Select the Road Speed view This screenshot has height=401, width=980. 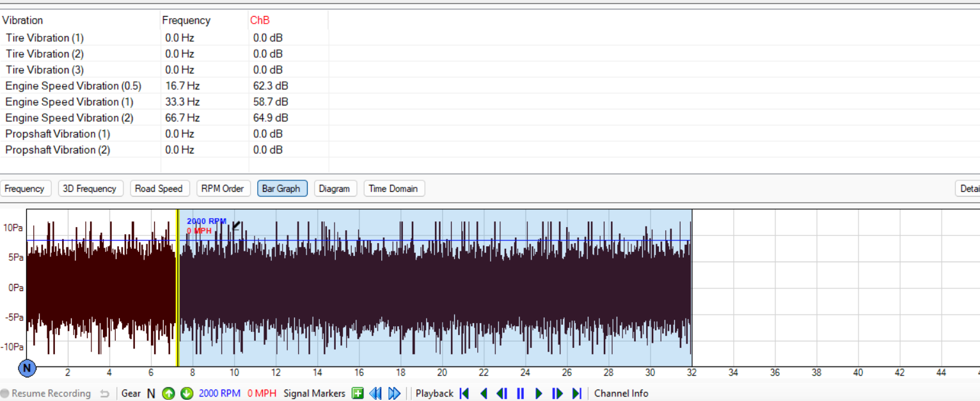click(x=159, y=189)
